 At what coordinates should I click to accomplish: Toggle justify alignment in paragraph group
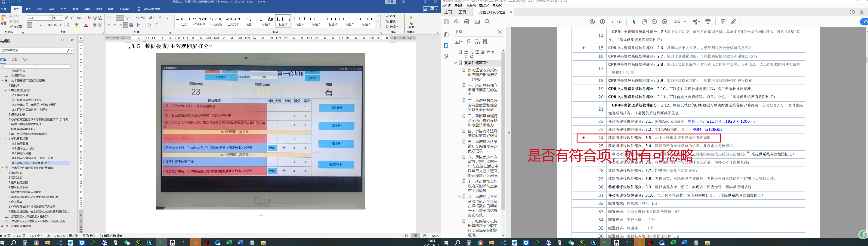point(126,25)
